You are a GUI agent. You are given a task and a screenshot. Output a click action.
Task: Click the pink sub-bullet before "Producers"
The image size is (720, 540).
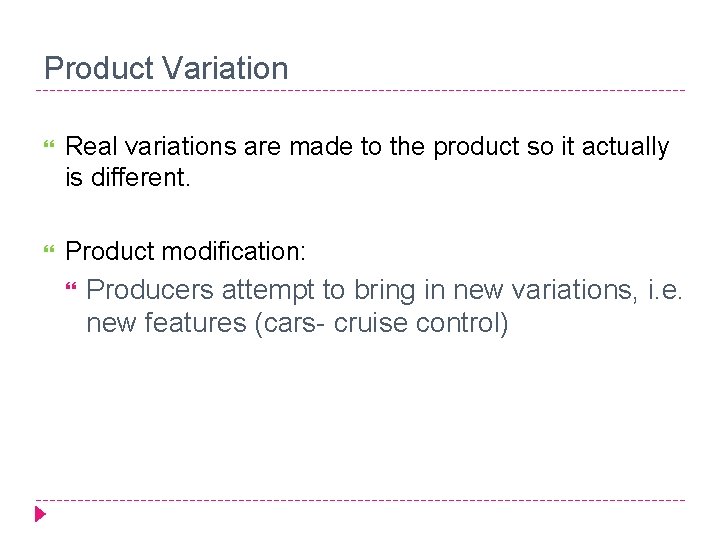(71, 287)
